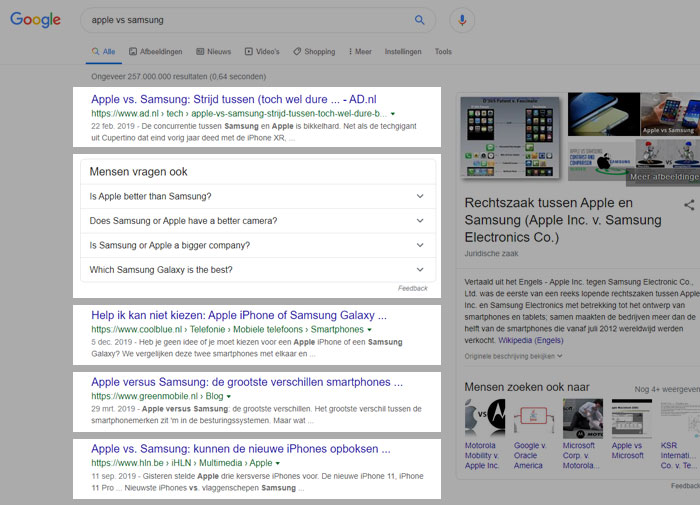Open the Meer menu
Screen dimensions: 700x505
360,52
